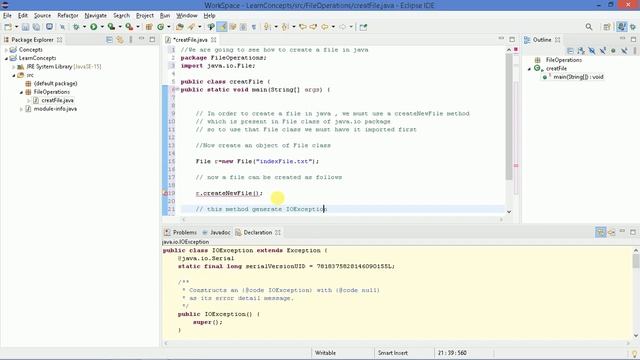Image resolution: width=640 pixels, height=360 pixels.
Task: Click the New file toolbar icon
Action: pyautogui.click(x=8, y=27)
